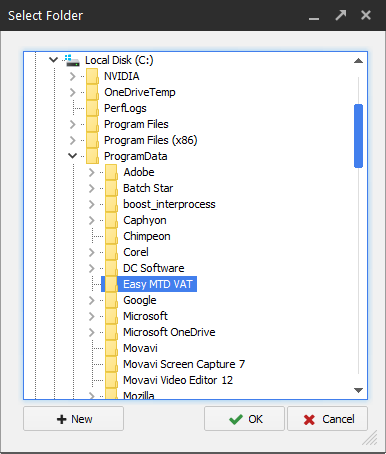This screenshot has height=454, width=386.
Task: Confirm selection with OK button
Action: 244,419
